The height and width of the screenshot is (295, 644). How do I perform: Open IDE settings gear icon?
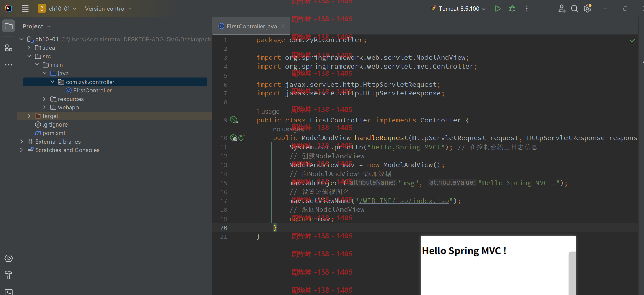(587, 9)
